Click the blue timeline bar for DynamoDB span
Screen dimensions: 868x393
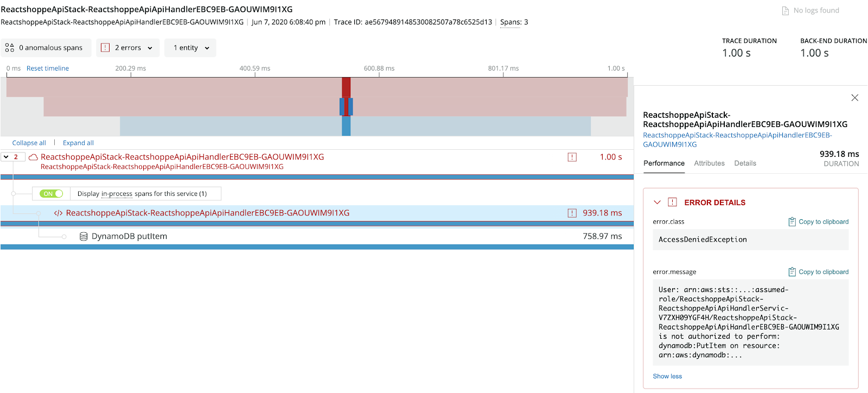[x=355, y=126]
